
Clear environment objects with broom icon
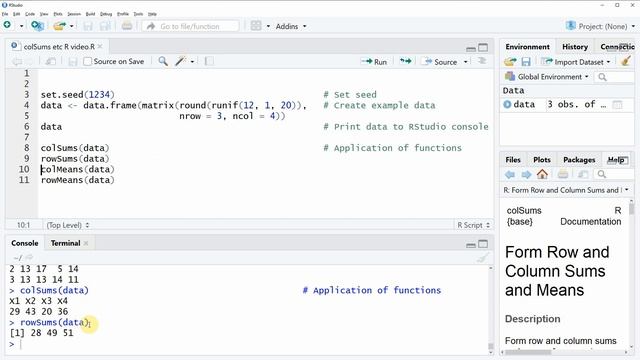(x=625, y=61)
